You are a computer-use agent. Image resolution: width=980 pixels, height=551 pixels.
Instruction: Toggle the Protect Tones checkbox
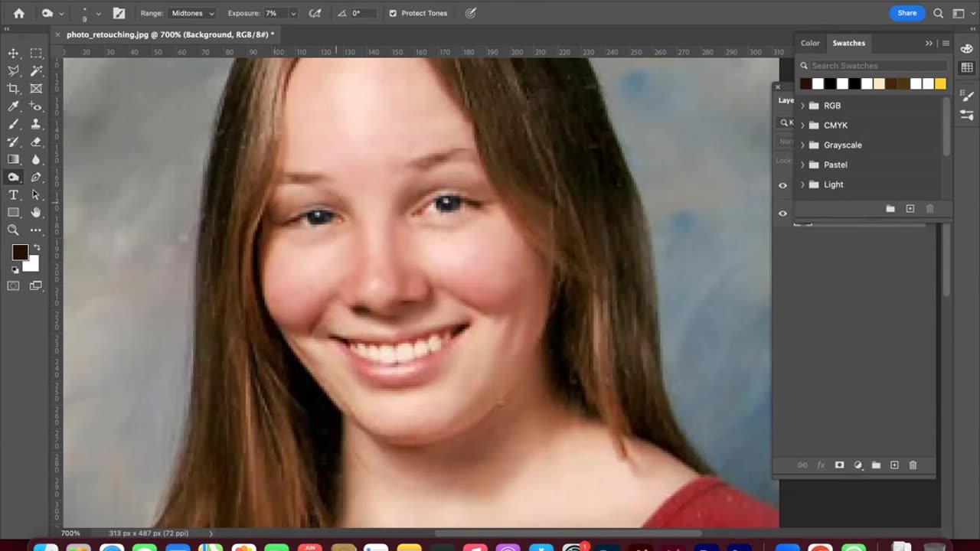click(x=393, y=13)
